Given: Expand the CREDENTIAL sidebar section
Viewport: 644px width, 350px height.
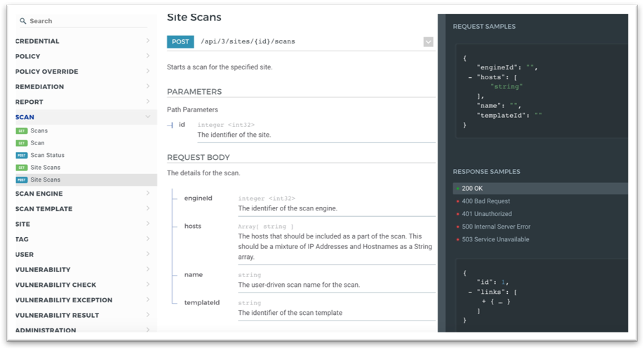Looking at the screenshot, I should (148, 41).
